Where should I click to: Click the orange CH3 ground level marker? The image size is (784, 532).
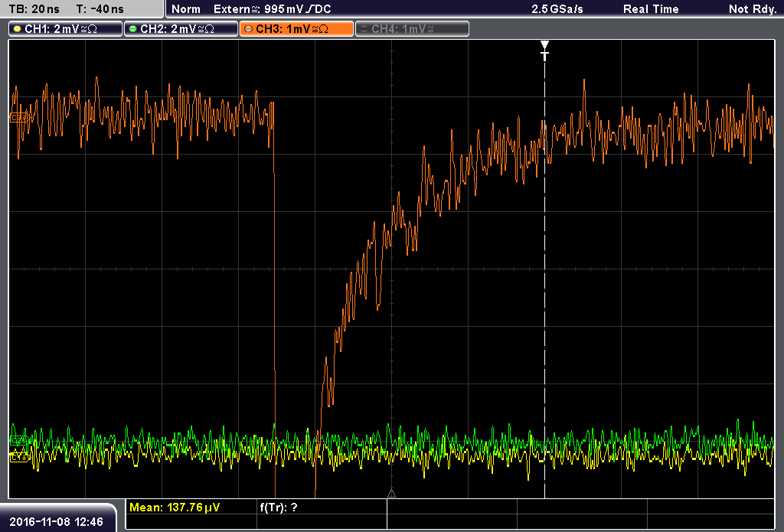(19, 118)
